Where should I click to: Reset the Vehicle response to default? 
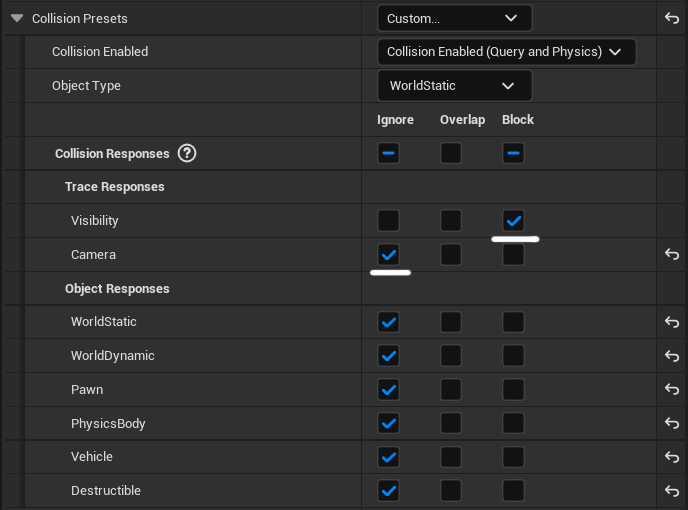672,457
